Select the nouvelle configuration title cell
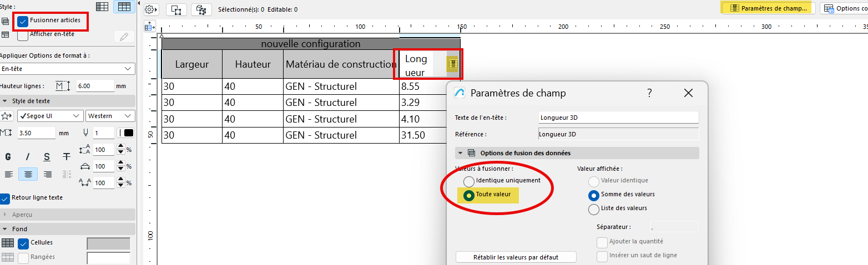868x265 pixels. pos(311,44)
